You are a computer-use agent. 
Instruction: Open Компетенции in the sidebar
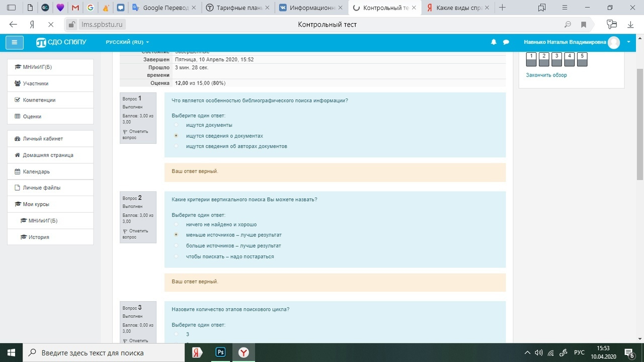coord(50,100)
